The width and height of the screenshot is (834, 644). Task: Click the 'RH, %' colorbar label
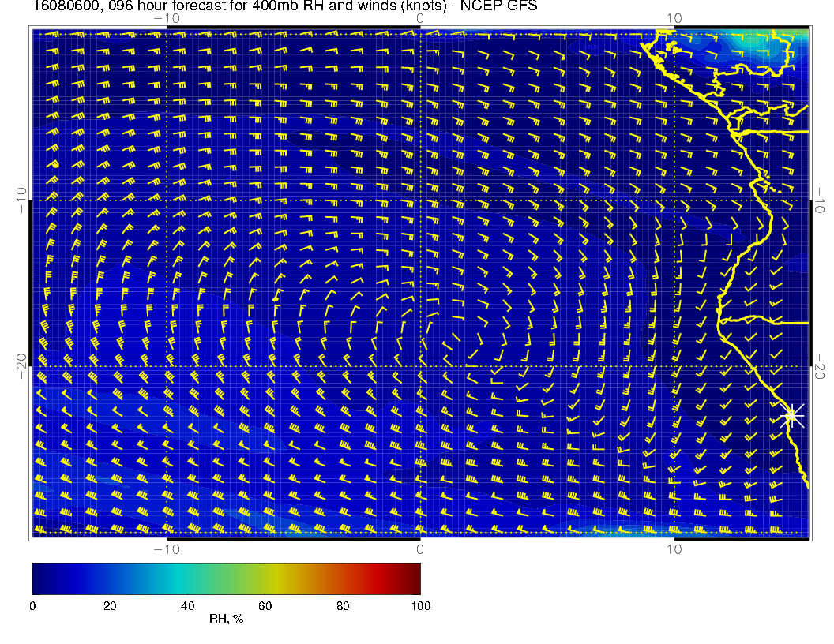point(226,620)
